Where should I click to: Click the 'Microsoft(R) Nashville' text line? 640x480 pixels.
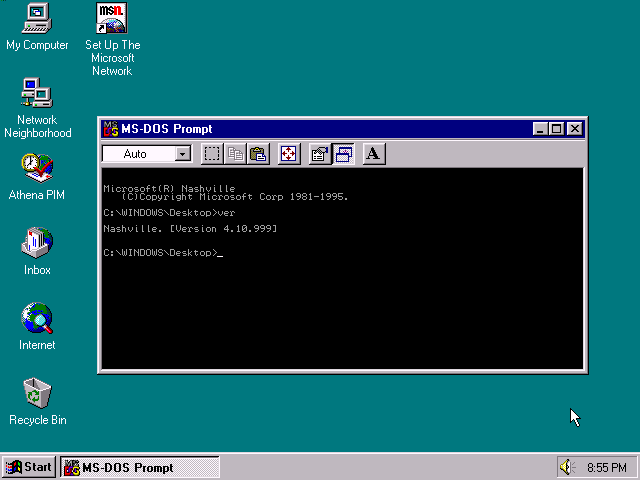[169, 189]
